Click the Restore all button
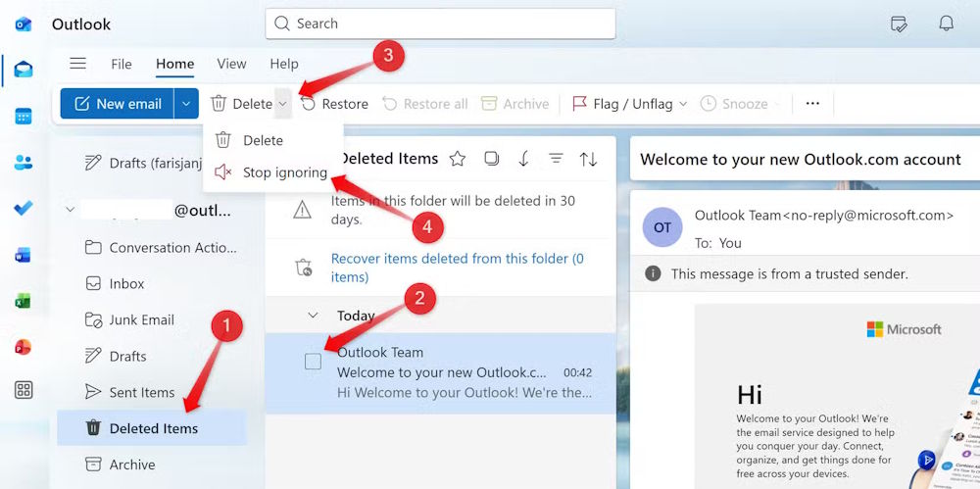 [425, 104]
